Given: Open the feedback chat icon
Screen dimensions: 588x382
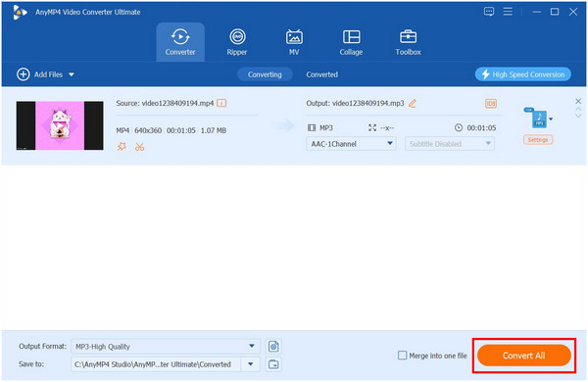Looking at the screenshot, I should coord(489,12).
